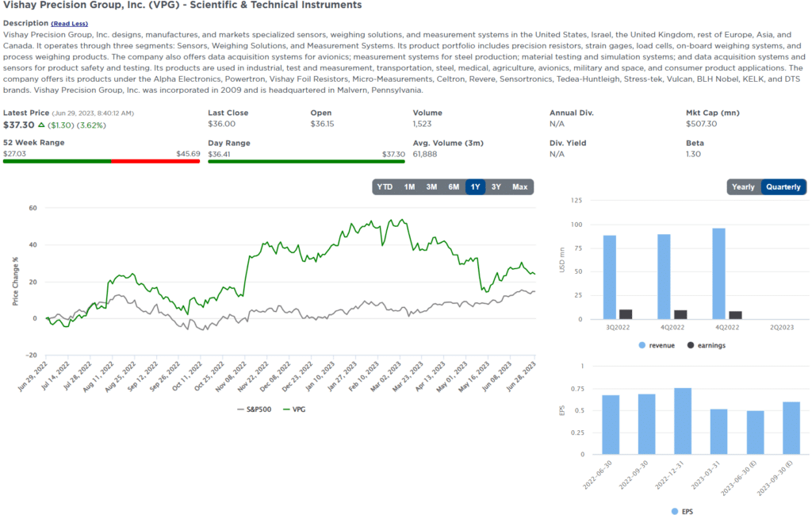Switch financials to Quarterly view

783,187
